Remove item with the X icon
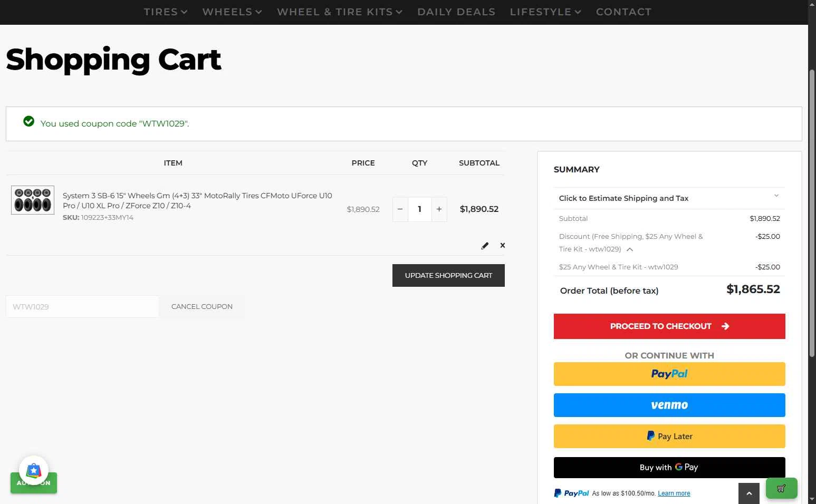This screenshot has width=816, height=504. (x=503, y=246)
